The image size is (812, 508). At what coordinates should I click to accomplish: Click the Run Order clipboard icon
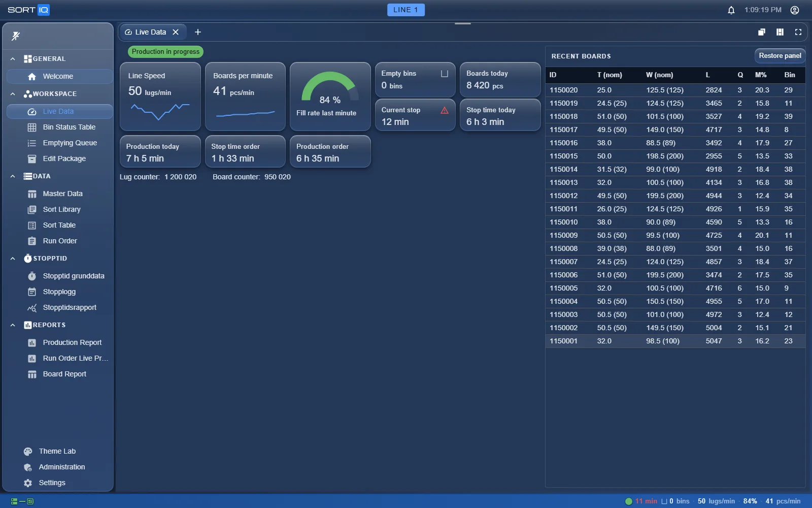coord(32,241)
